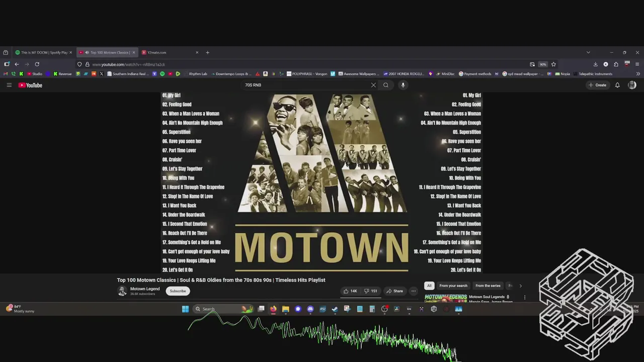
Task: Open the MiniDisc bookmark
Action: click(445, 74)
